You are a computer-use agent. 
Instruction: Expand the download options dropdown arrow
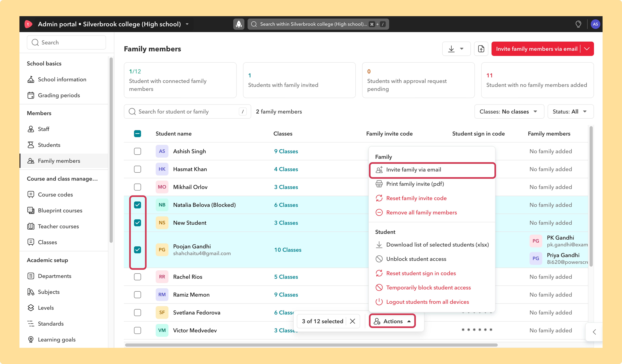coord(462,49)
